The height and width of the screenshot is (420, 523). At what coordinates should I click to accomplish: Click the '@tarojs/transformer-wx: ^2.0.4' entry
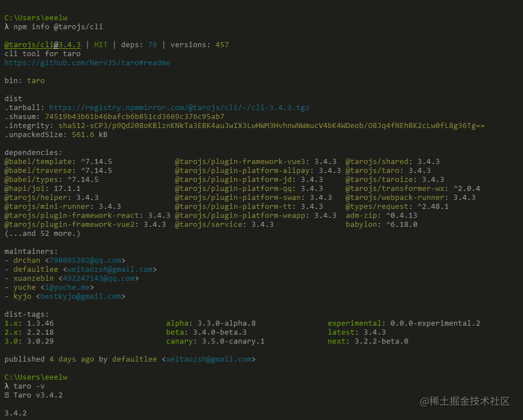coord(413,189)
